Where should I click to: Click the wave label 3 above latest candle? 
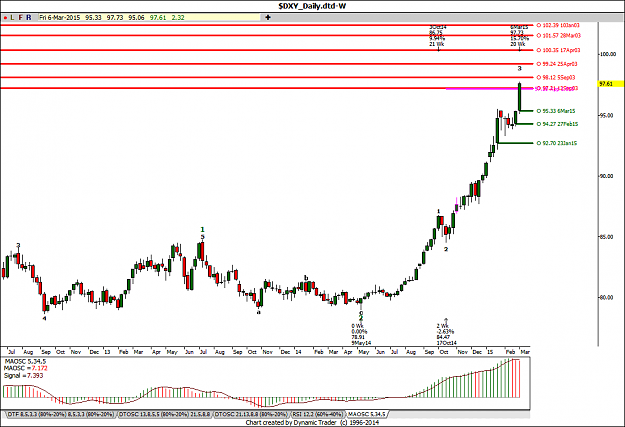[x=519, y=69]
